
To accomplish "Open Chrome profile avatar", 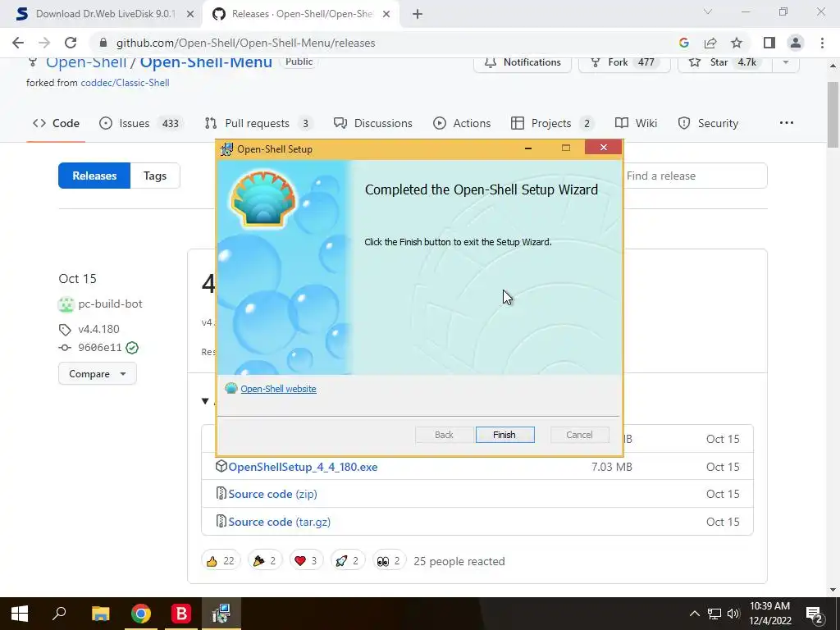I will pyautogui.click(x=796, y=43).
